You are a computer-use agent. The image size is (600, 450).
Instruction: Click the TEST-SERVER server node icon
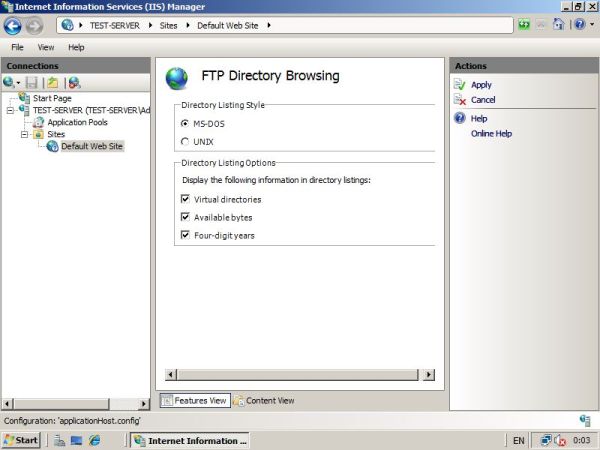click(x=24, y=110)
